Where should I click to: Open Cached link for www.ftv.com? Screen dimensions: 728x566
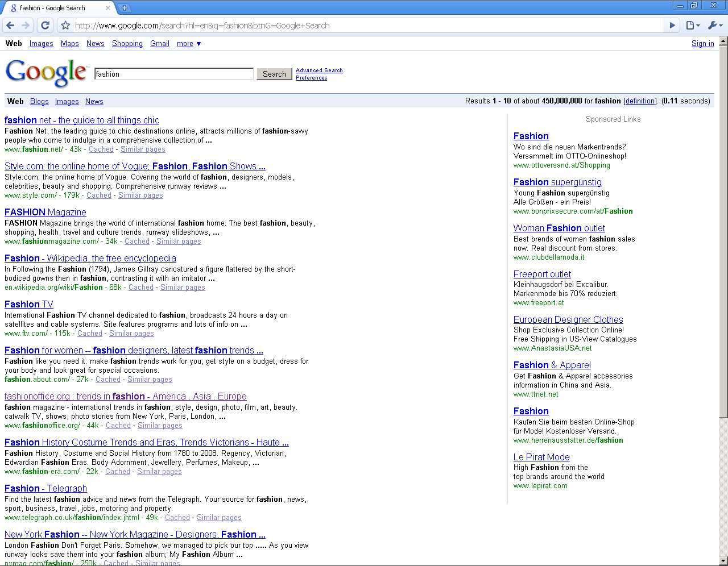pos(90,334)
